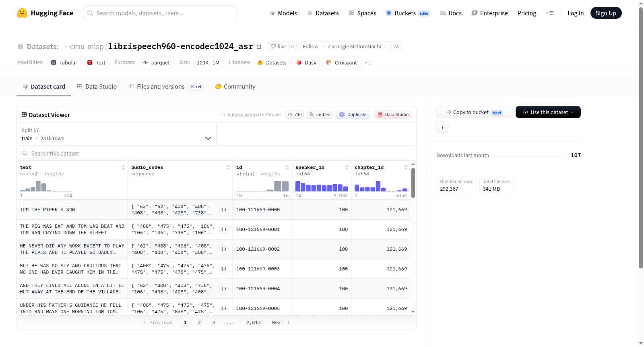Click the chapter_id histogram bars
644x347 pixels.
[381, 186]
